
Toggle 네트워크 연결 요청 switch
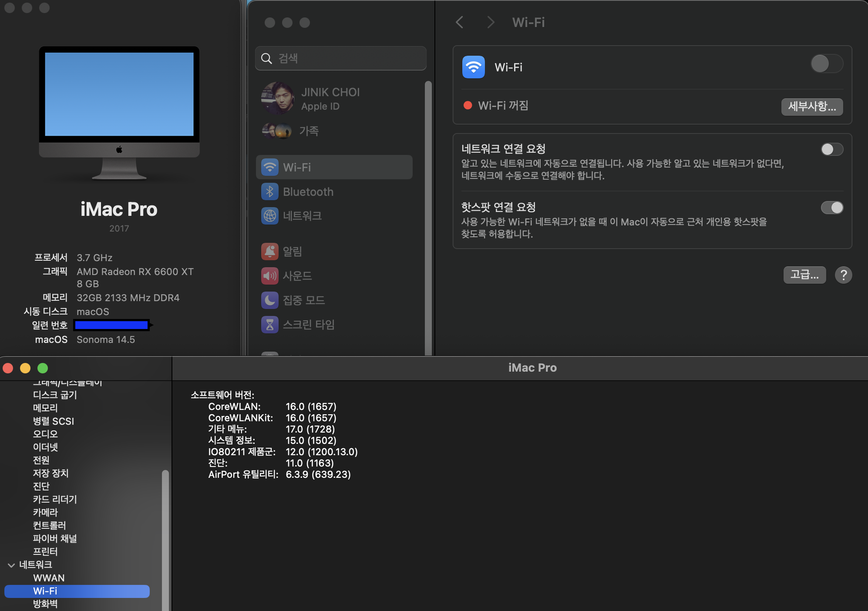(832, 149)
